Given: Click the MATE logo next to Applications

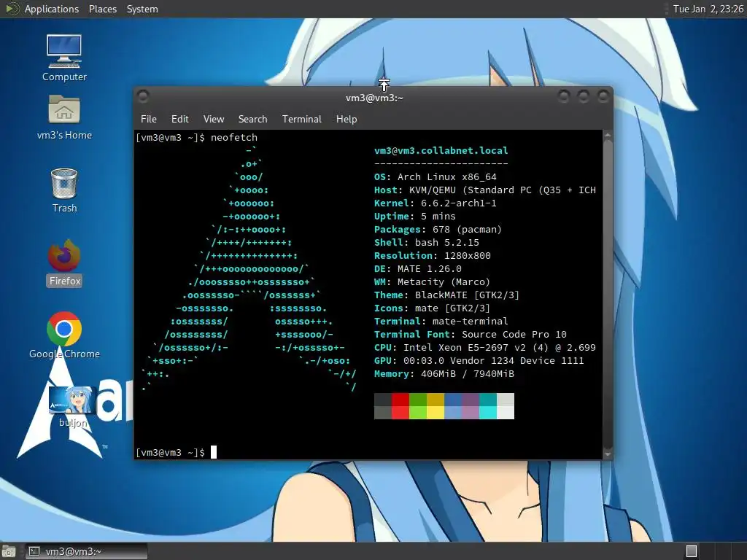Looking at the screenshot, I should pyautogui.click(x=12, y=9).
